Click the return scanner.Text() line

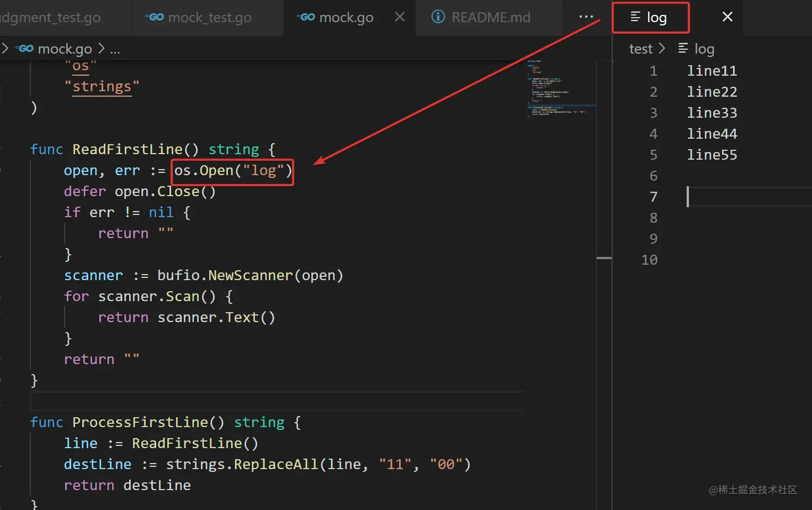click(x=187, y=318)
